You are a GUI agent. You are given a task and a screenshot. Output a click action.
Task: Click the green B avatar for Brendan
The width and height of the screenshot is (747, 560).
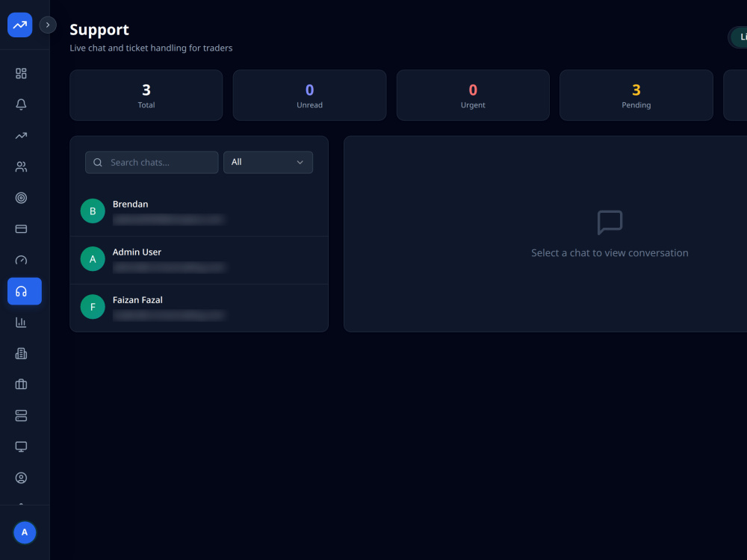93,211
